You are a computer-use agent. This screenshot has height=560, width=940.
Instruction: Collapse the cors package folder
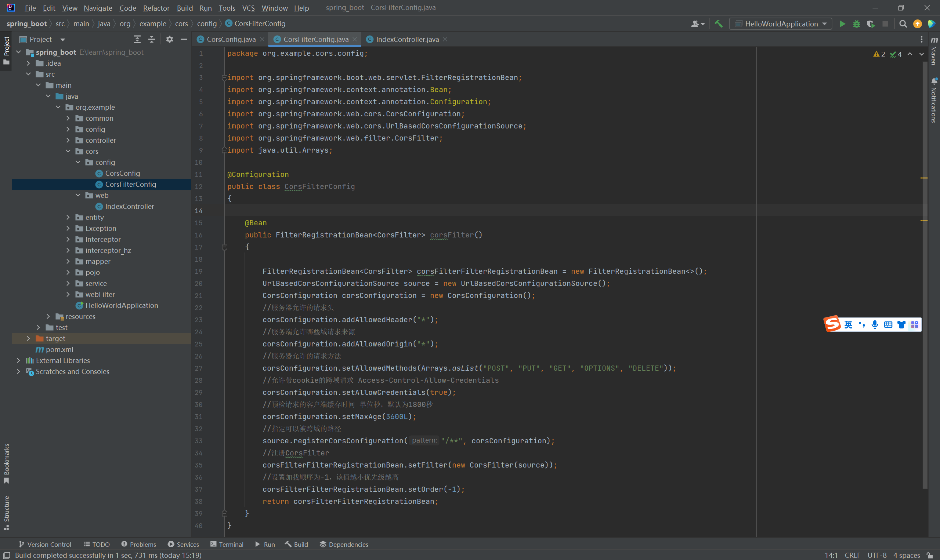coord(68,151)
